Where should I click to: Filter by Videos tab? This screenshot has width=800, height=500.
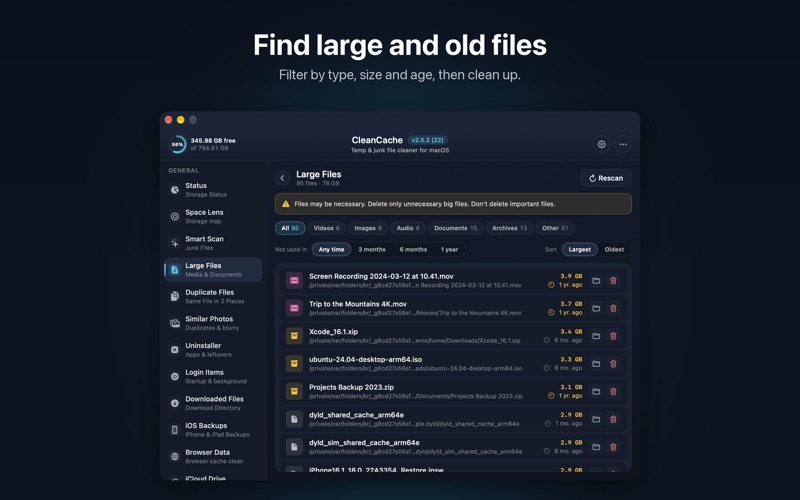327,228
